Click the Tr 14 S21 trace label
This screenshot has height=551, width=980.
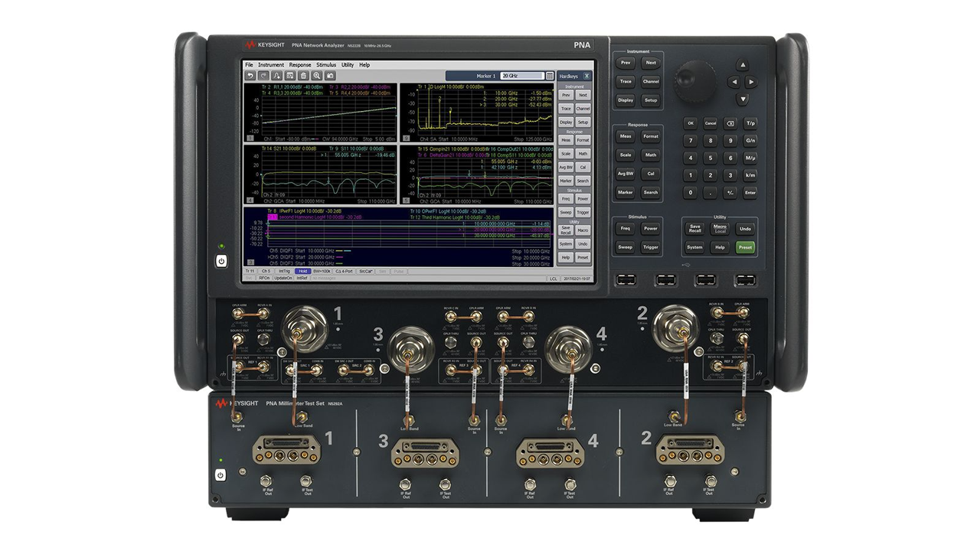pos(289,148)
